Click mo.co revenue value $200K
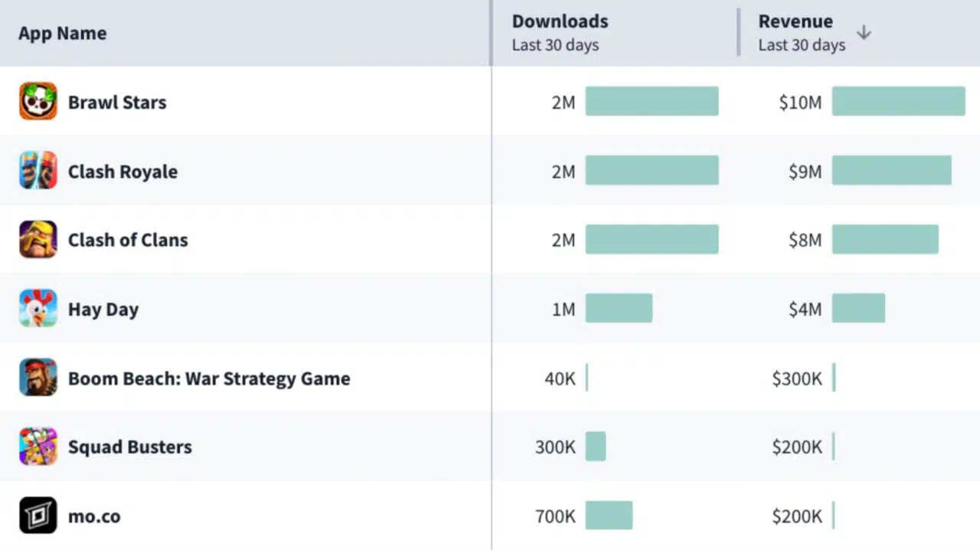980x550 pixels. [797, 516]
